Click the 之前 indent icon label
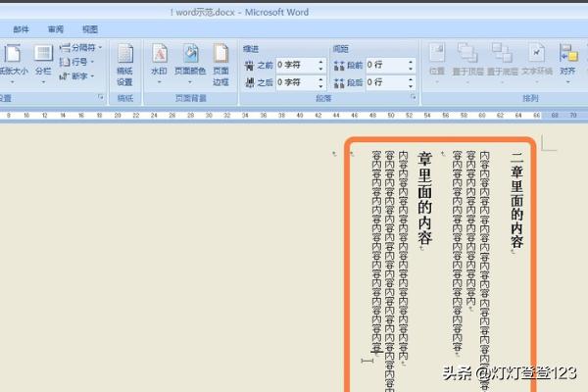 click(x=259, y=66)
